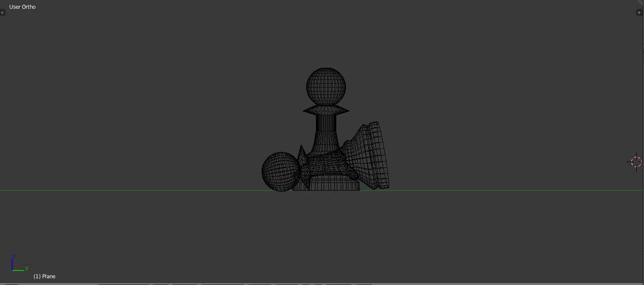This screenshot has width=644, height=285.
Task: Click the red-white 3D cursor crosshair
Action: coord(636,162)
